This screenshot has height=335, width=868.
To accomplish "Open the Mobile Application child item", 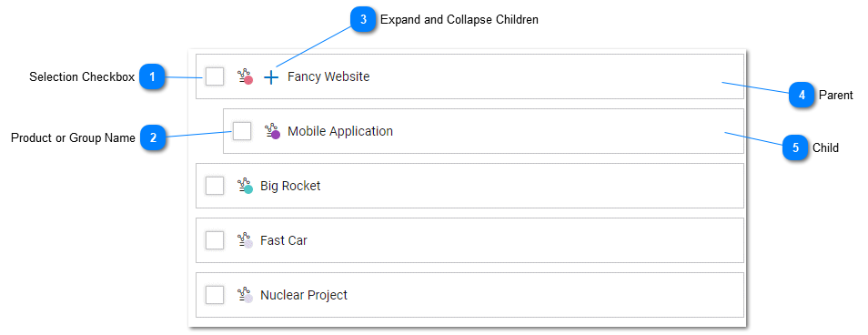I will click(x=483, y=131).
